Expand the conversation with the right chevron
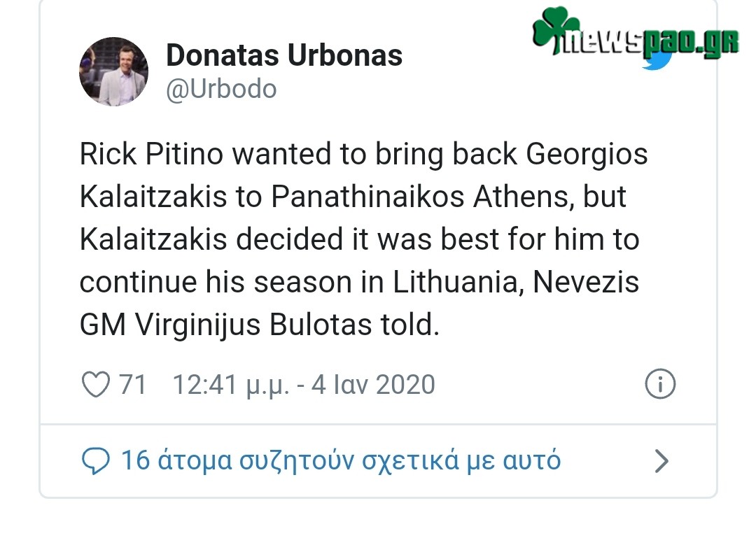This screenshot has width=756, height=552. pyautogui.click(x=661, y=460)
